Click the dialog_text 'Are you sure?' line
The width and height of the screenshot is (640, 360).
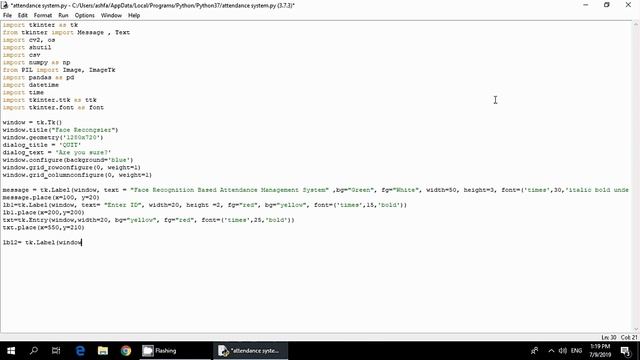click(x=57, y=152)
